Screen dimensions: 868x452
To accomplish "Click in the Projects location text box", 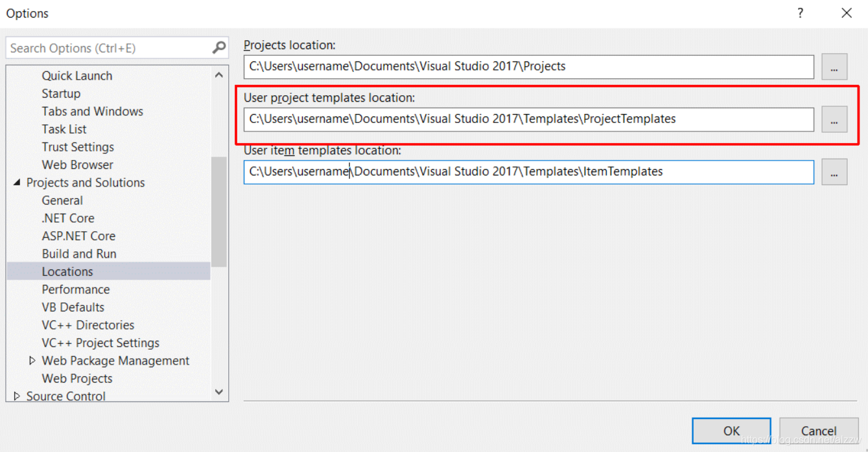I will (528, 67).
